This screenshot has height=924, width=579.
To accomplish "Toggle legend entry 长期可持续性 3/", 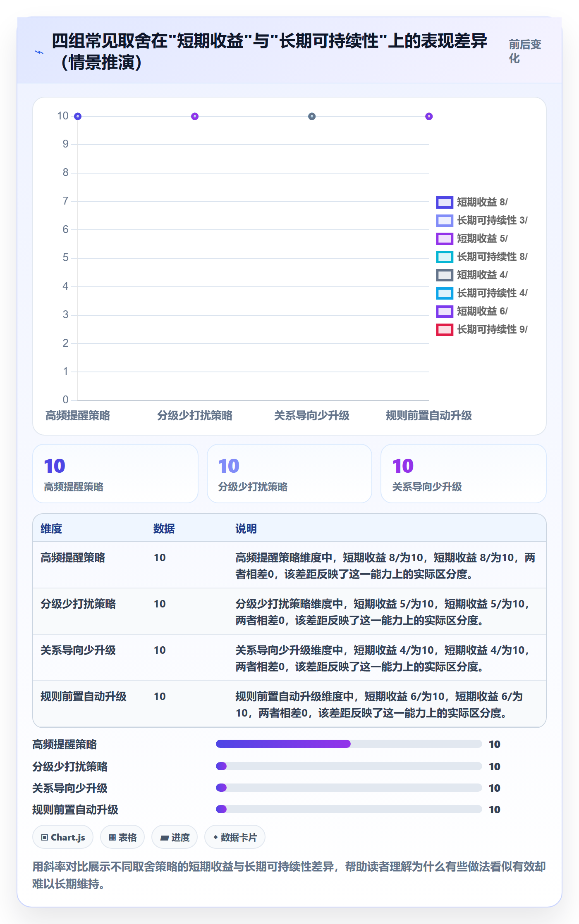I will [482, 220].
